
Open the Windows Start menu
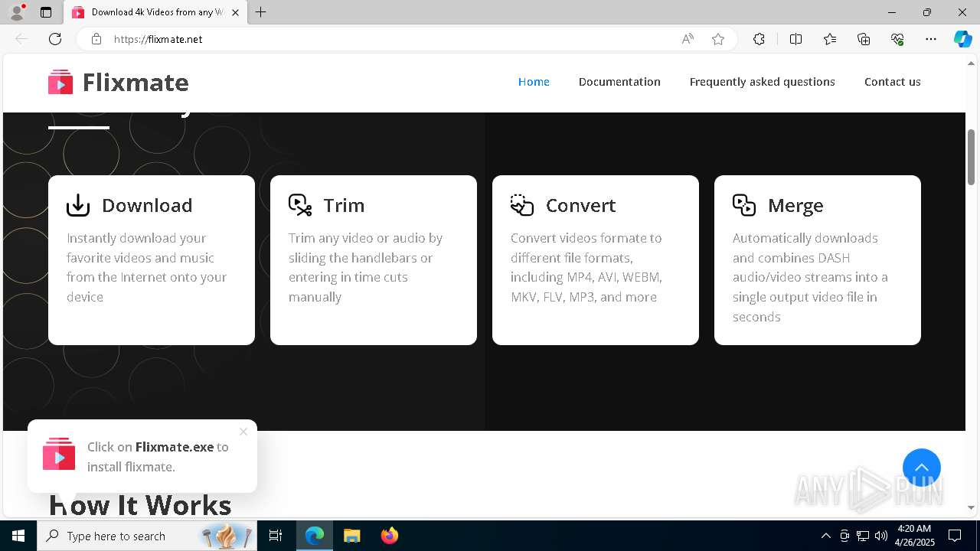pos(18,536)
